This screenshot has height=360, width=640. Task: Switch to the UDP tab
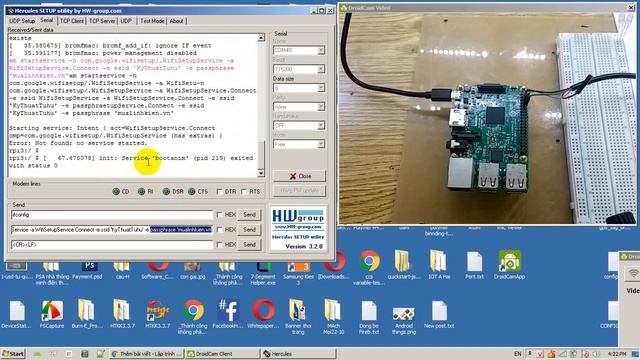(126, 21)
